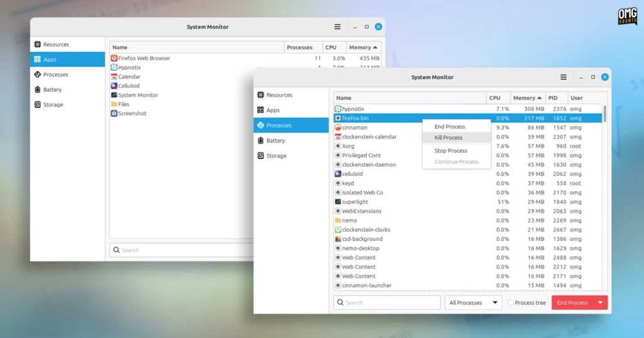The width and height of the screenshot is (644, 338).
Task: Click the celluloid process icon
Action: (x=338, y=174)
